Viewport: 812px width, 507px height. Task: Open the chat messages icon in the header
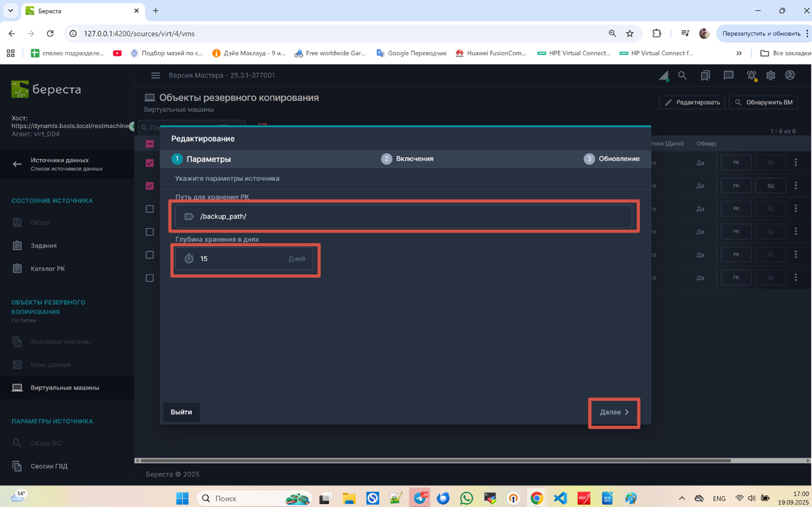click(x=728, y=75)
